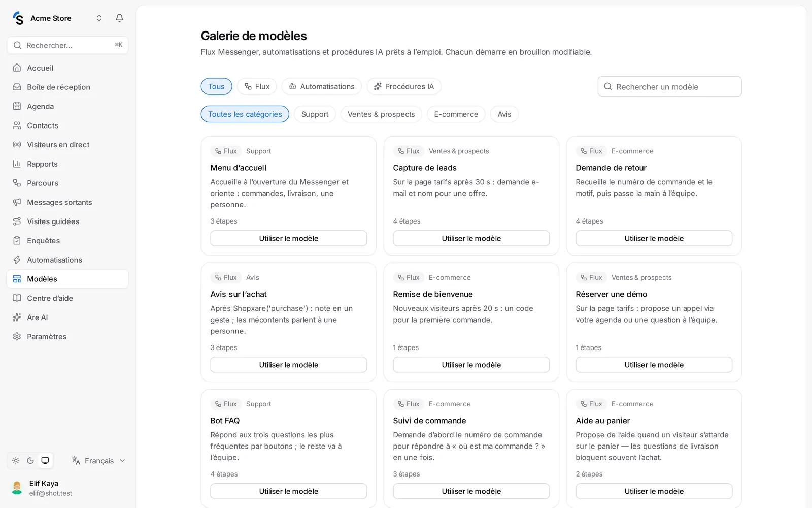This screenshot has height=508, width=812.
Task: Filter by Support category
Action: 315,114
